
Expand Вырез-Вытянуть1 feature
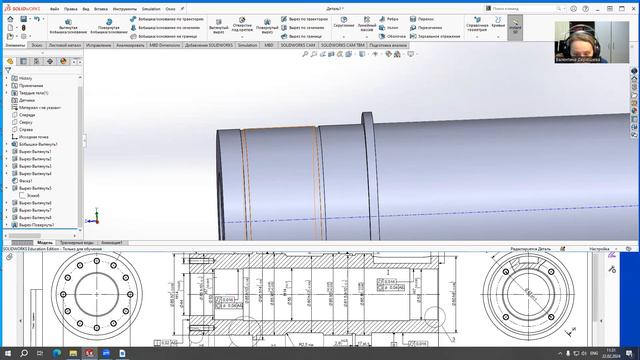click(7, 151)
